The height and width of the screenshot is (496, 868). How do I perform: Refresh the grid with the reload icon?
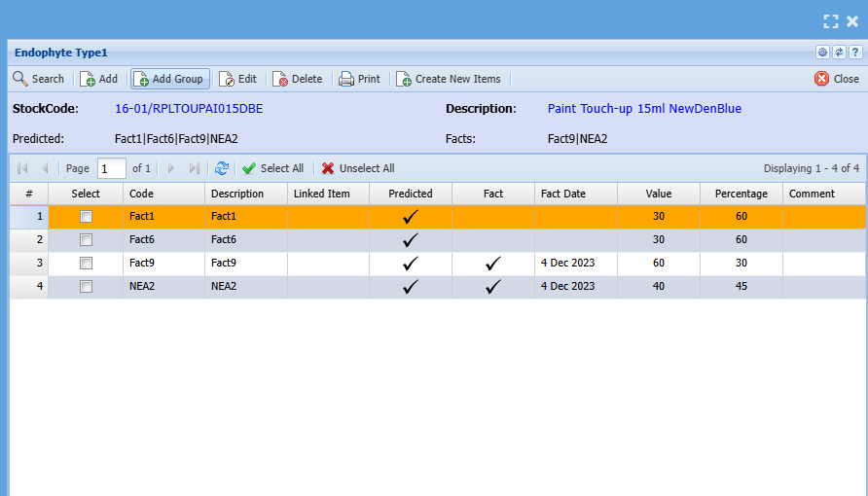click(222, 168)
